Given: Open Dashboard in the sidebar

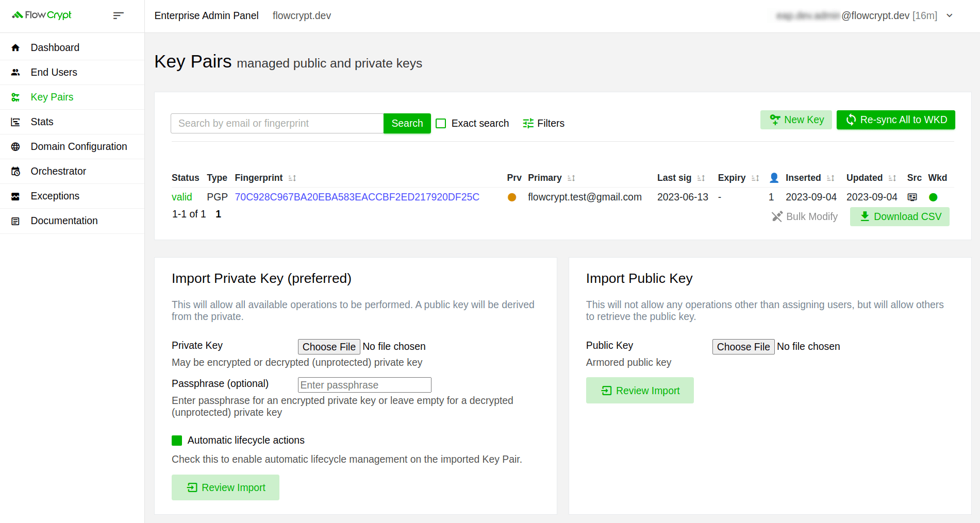Looking at the screenshot, I should pos(72,47).
